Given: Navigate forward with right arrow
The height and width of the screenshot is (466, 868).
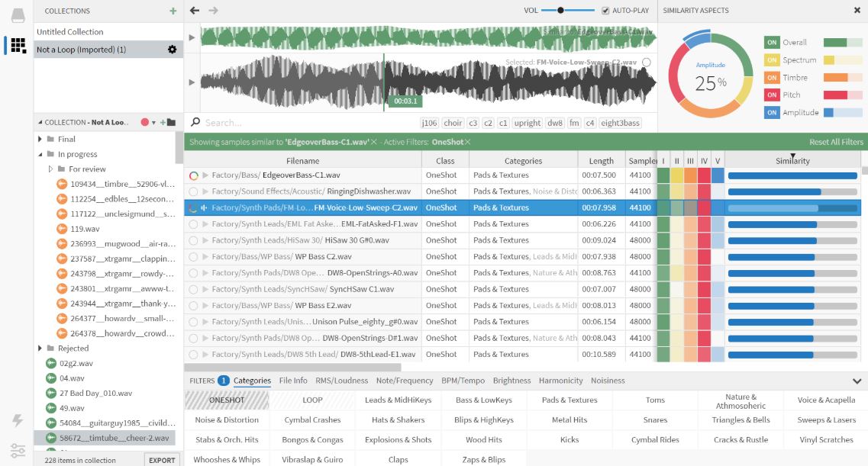Looking at the screenshot, I should coord(213,10).
